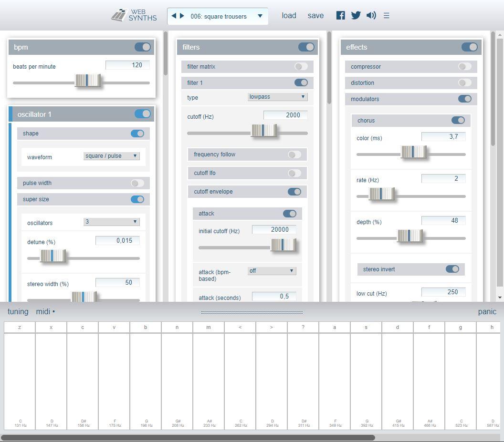504x442 pixels.
Task: Click the chorus color (ms) slider handle
Action: (414, 152)
